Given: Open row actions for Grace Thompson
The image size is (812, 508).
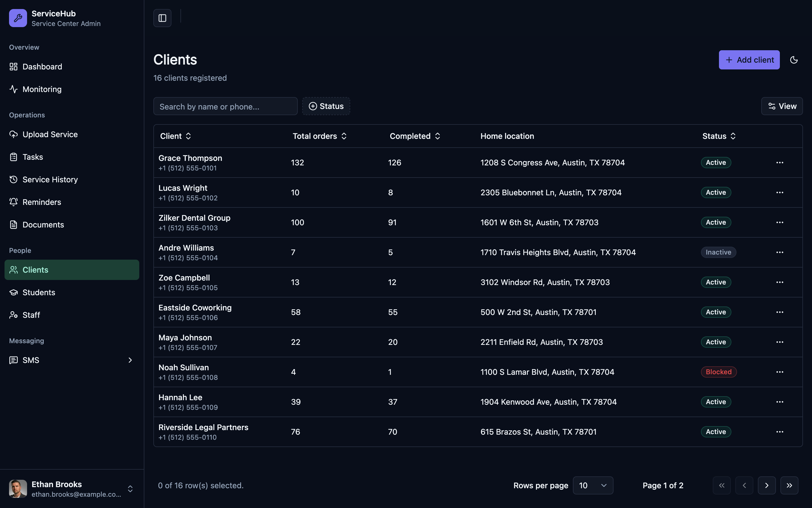Looking at the screenshot, I should pyautogui.click(x=780, y=163).
